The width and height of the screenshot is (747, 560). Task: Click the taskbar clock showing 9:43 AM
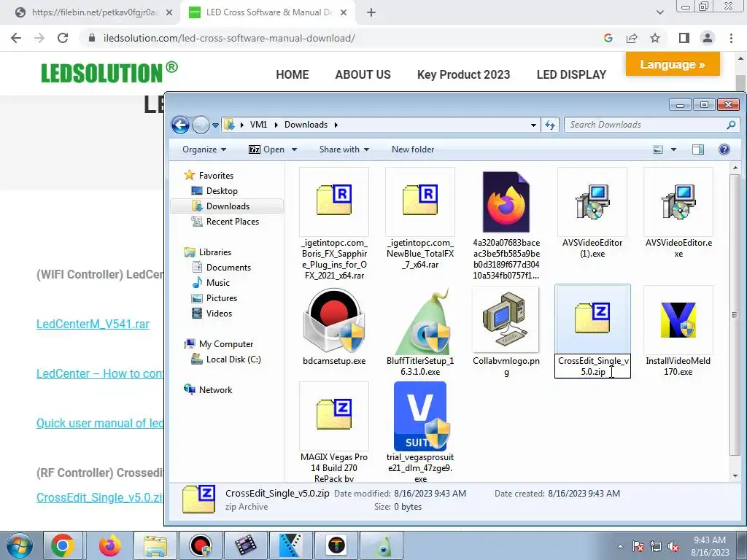(710, 546)
